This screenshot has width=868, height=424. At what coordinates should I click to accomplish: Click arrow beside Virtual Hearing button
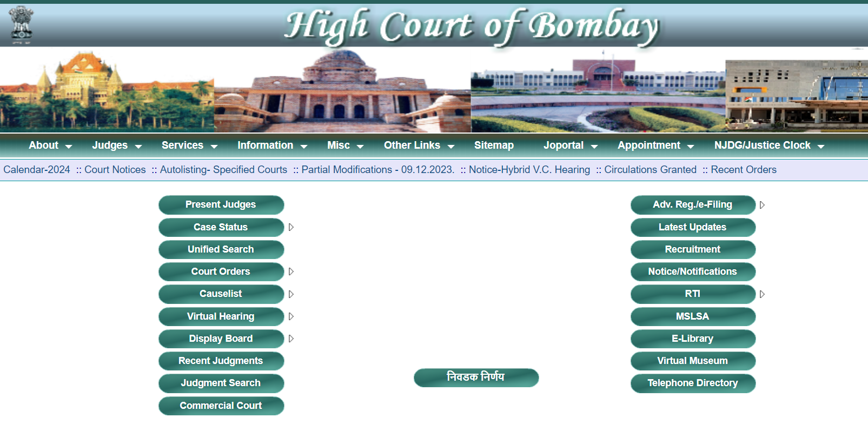291,316
